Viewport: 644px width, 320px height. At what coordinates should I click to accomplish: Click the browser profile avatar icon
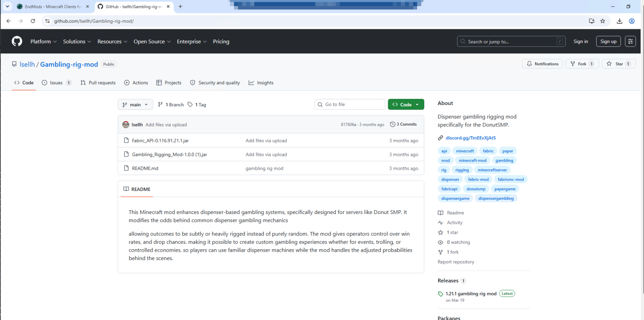tap(631, 21)
